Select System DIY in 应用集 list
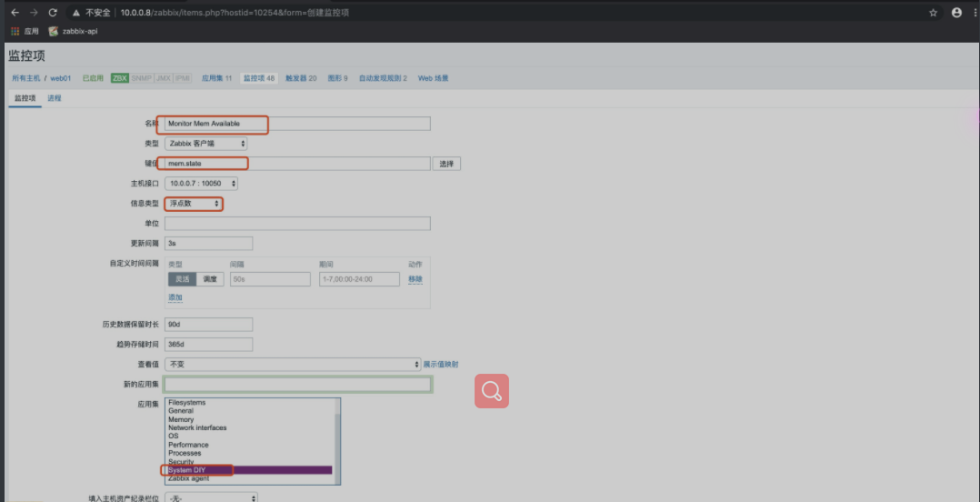This screenshot has width=980, height=502. (x=249, y=470)
